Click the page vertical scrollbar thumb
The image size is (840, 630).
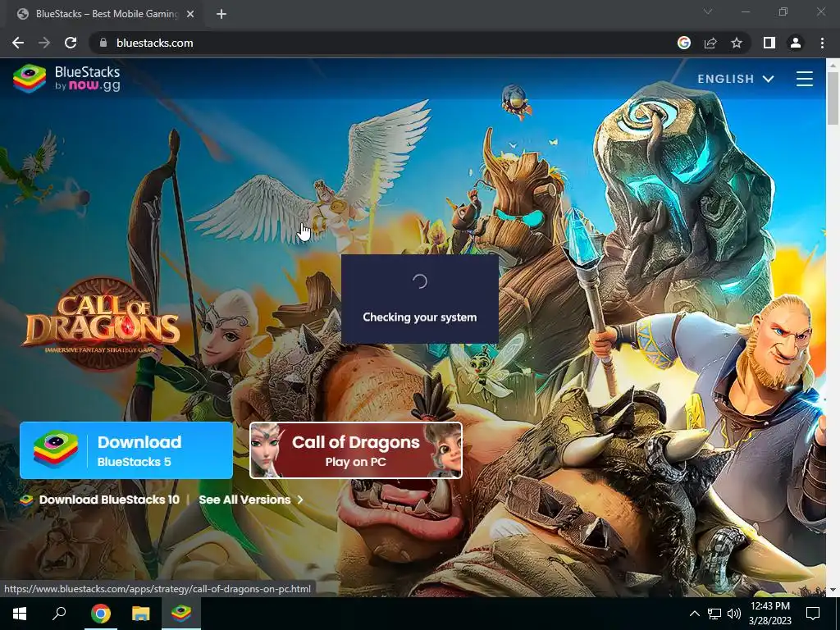[833, 98]
